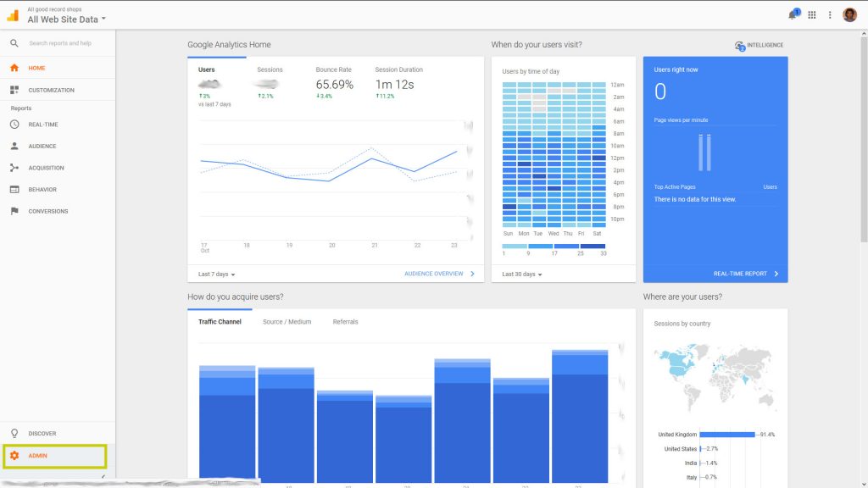Open the user account avatar

[x=849, y=15]
